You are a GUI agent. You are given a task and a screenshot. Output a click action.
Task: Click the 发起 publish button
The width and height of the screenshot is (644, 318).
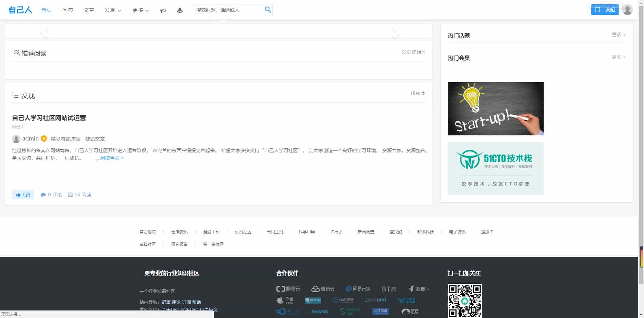pos(605,10)
